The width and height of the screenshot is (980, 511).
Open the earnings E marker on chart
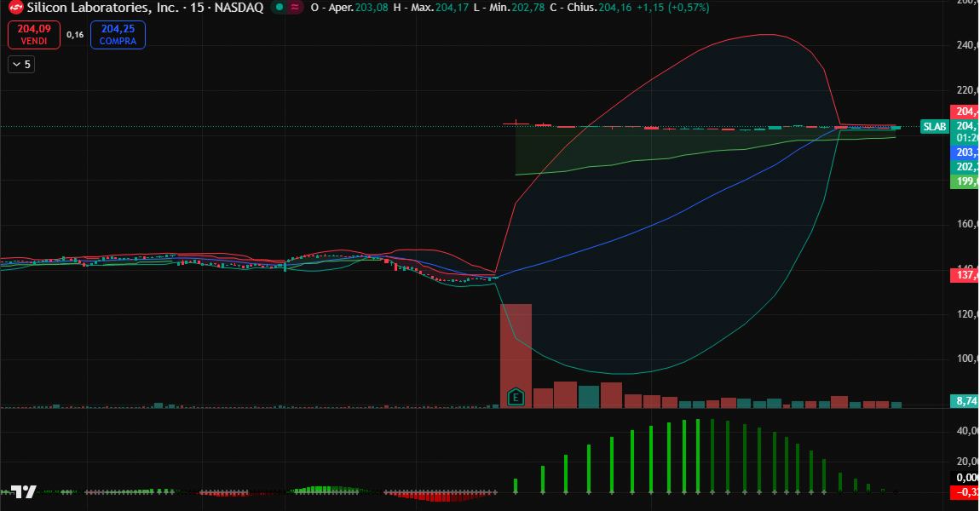(516, 397)
